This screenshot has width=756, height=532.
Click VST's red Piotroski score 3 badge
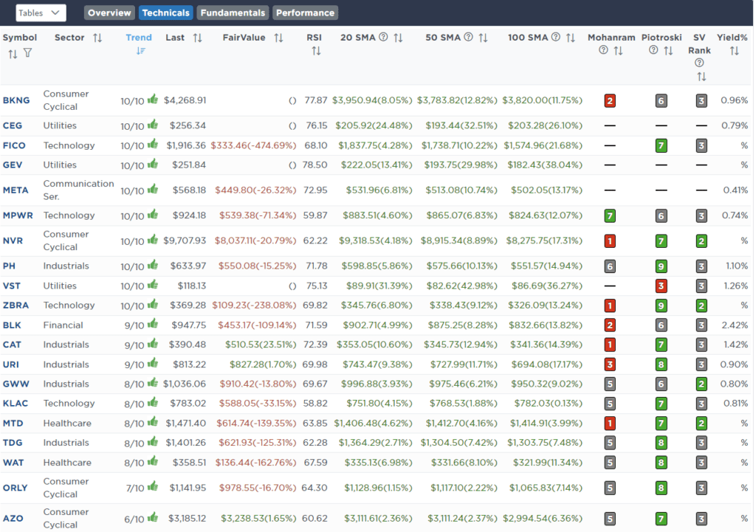pos(661,286)
